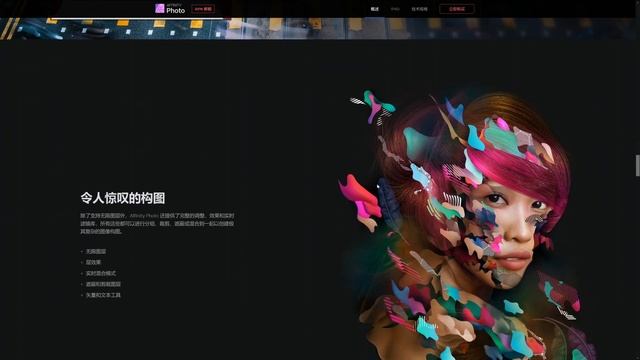Click the Affinity Photo logo icon
Viewport: 640px width, 360px height.
(160, 8)
